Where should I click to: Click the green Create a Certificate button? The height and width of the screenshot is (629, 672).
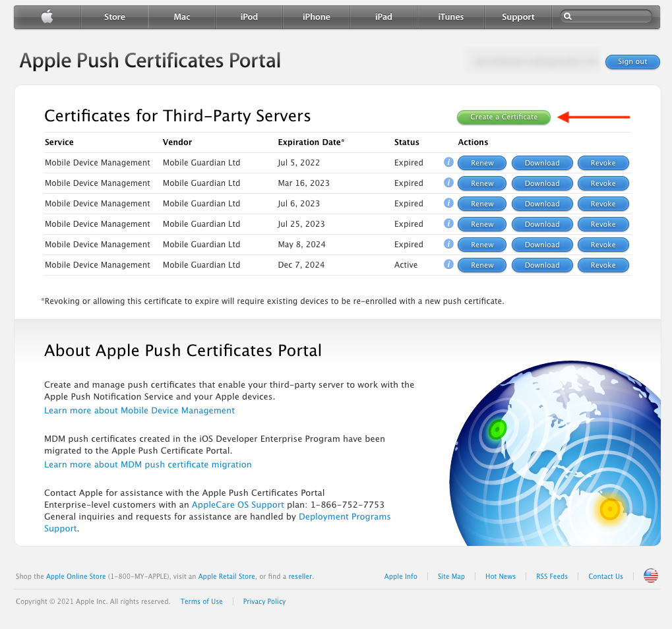pyautogui.click(x=504, y=117)
